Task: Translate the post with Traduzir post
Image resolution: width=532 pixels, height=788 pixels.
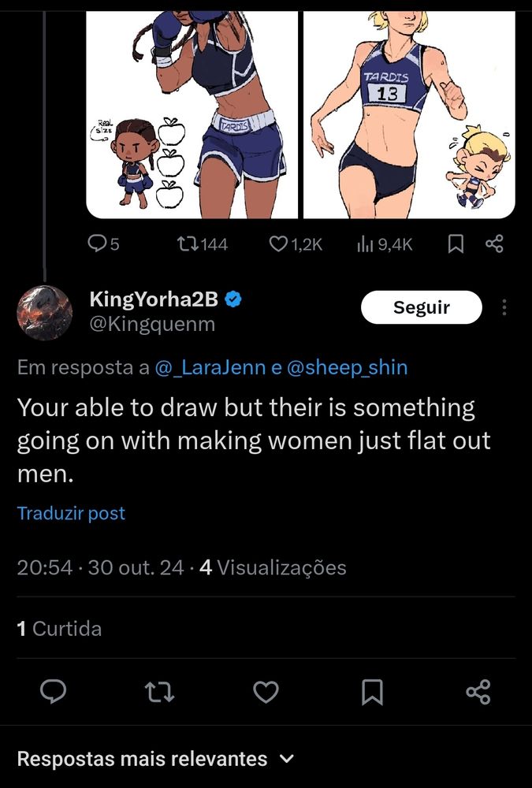Action: click(x=71, y=513)
